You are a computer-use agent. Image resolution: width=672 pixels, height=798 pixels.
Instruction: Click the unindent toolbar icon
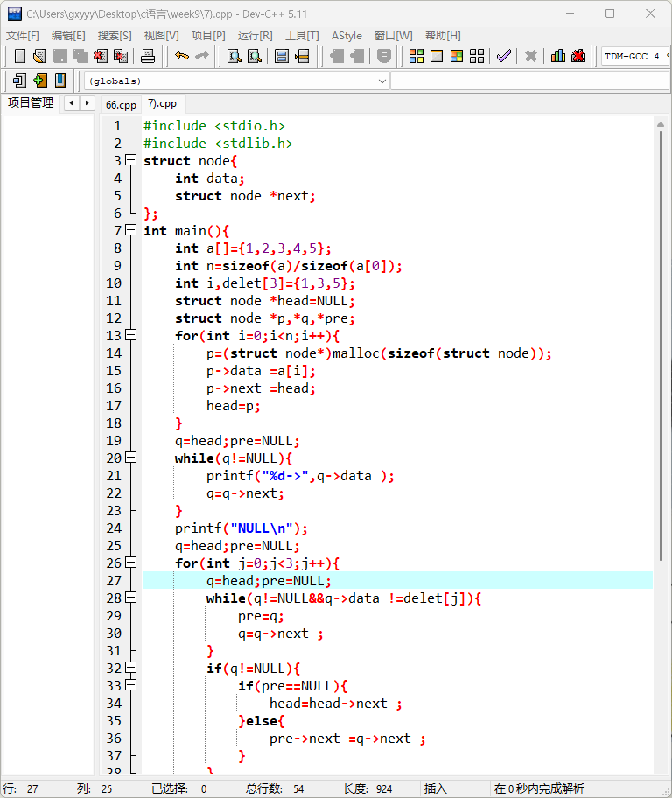tap(357, 56)
